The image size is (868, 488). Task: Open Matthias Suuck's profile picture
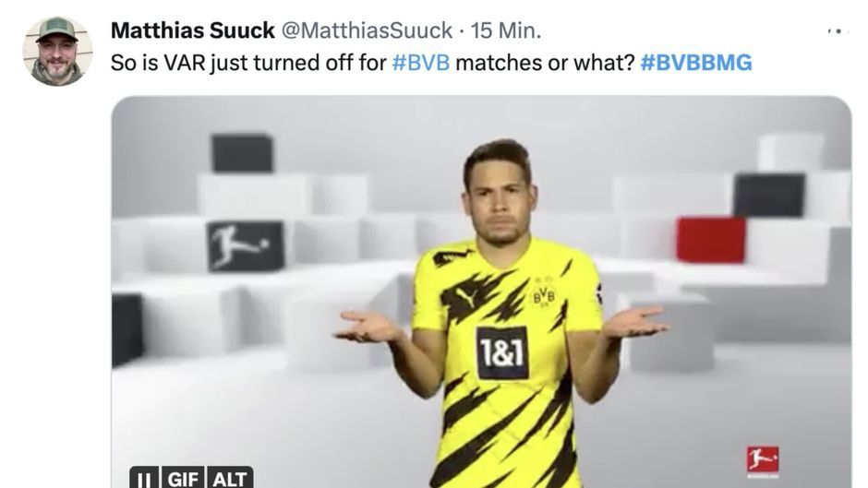click(x=57, y=51)
